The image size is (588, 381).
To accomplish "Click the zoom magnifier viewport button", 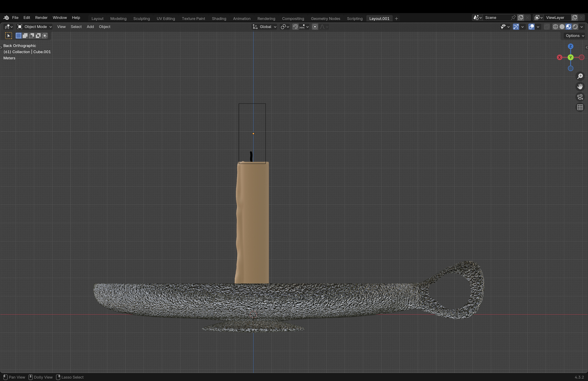I will pyautogui.click(x=580, y=76).
